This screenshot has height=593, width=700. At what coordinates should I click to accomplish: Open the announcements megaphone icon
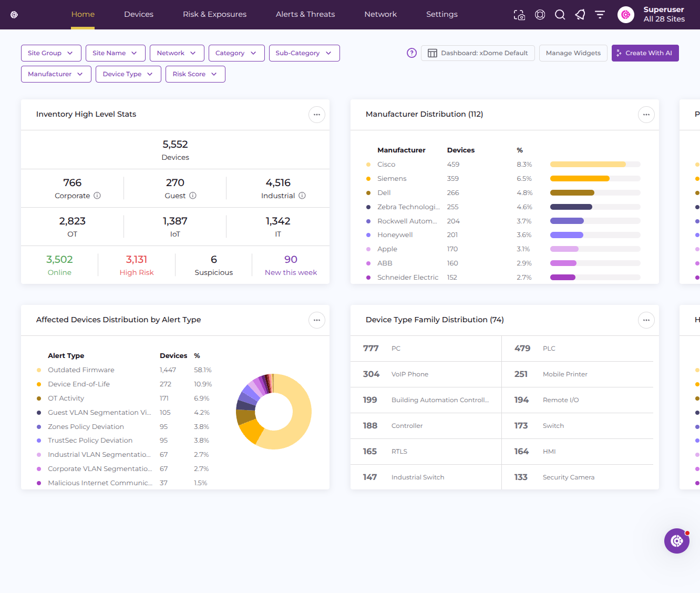point(580,15)
